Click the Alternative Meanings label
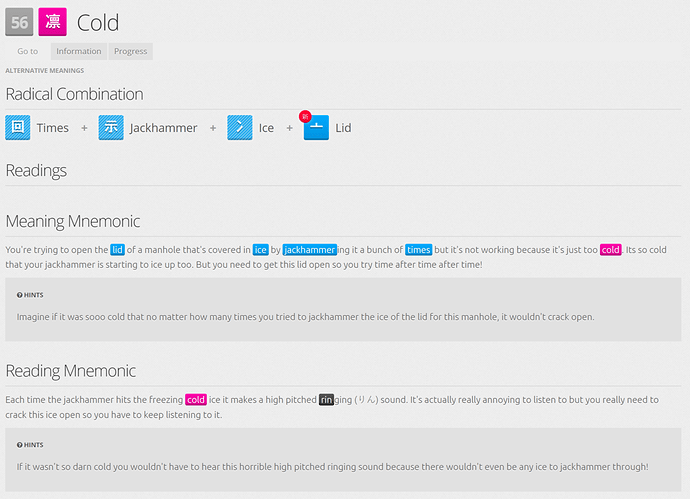The height and width of the screenshot is (499, 690). pyautogui.click(x=44, y=71)
